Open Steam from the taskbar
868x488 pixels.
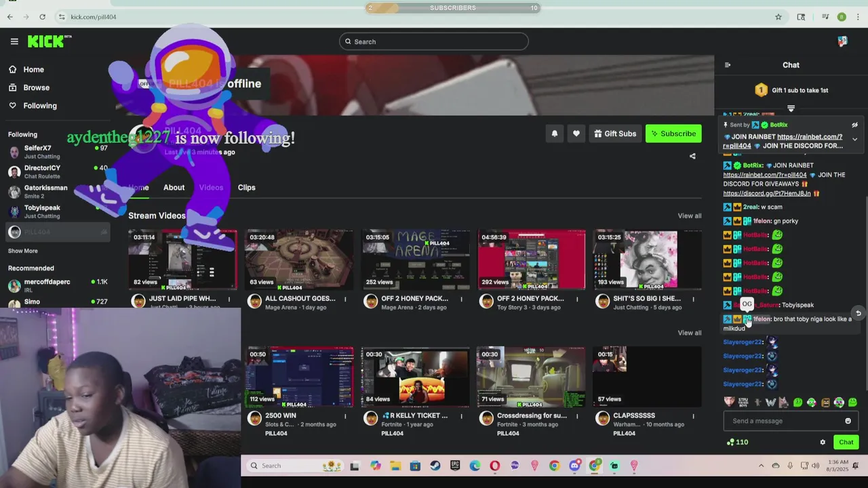pos(435,466)
